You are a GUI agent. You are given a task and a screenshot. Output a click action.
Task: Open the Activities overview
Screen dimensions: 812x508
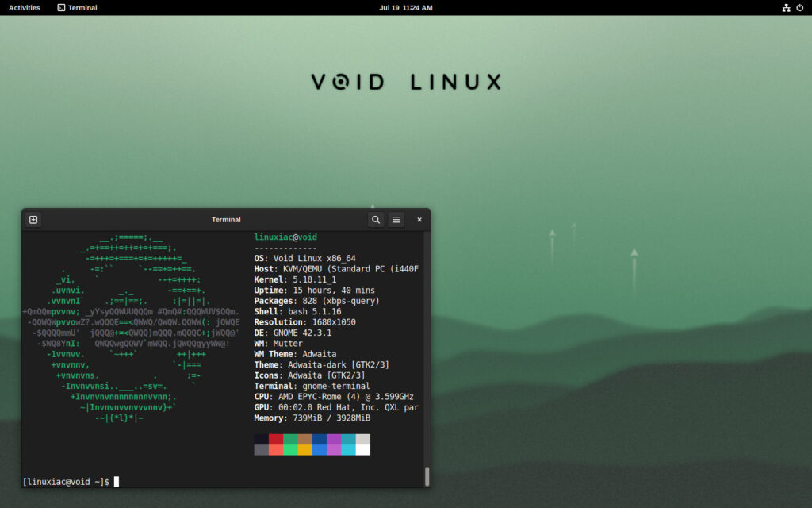coord(25,8)
